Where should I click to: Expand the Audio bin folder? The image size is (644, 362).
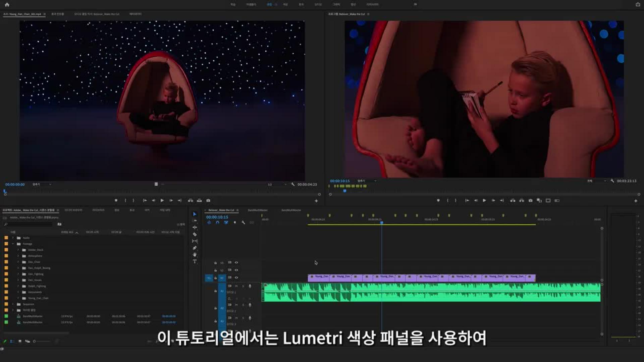[13, 238]
